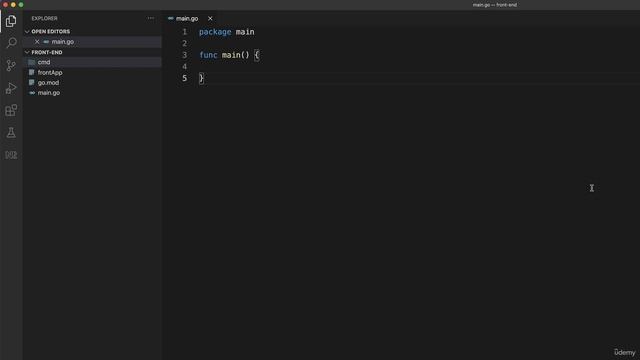Open the Extensions view icon
The width and height of the screenshot is (640, 360).
[x=11, y=110]
